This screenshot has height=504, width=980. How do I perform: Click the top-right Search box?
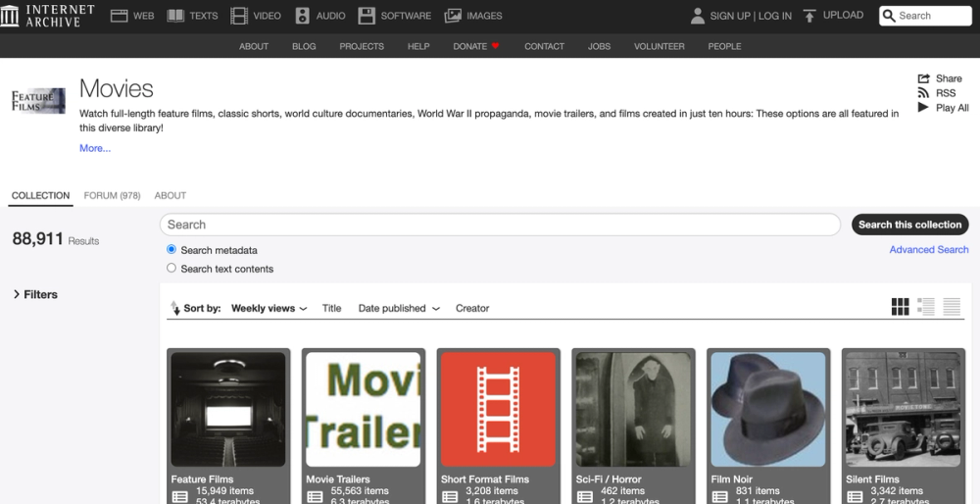coord(926,16)
